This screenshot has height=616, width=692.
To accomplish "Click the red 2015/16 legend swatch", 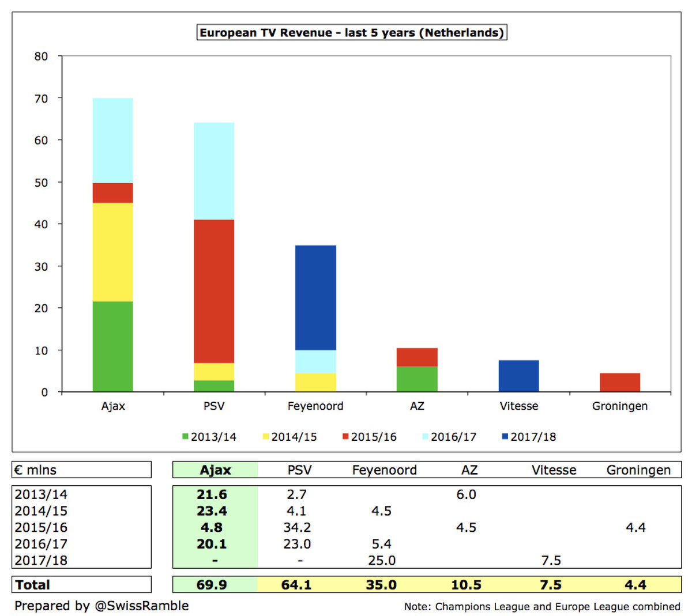I will point(345,437).
